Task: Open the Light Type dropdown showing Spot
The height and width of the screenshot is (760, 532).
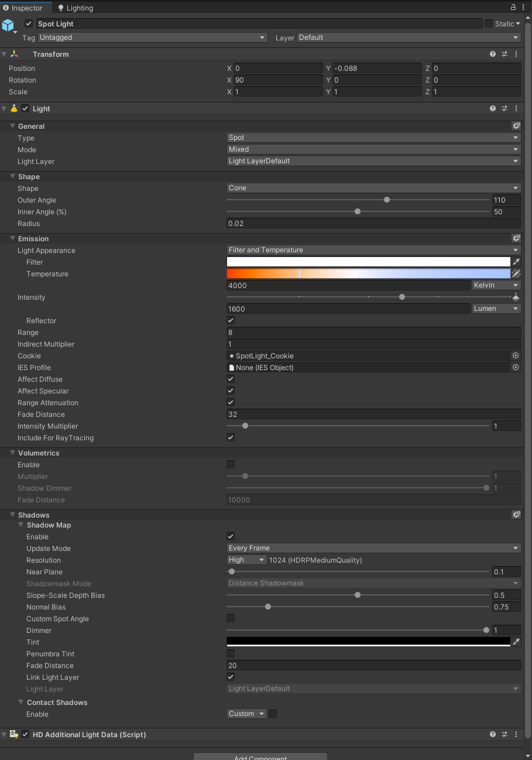Action: coord(373,138)
